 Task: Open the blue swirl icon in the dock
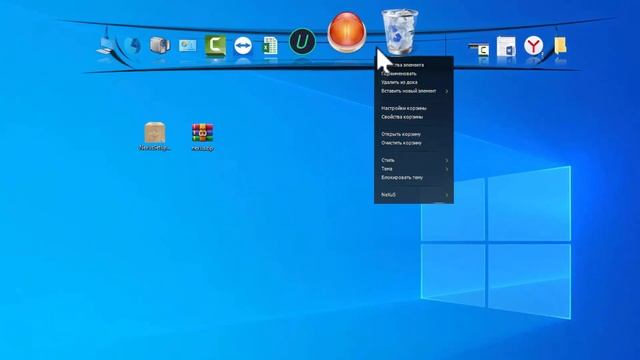click(x=132, y=45)
